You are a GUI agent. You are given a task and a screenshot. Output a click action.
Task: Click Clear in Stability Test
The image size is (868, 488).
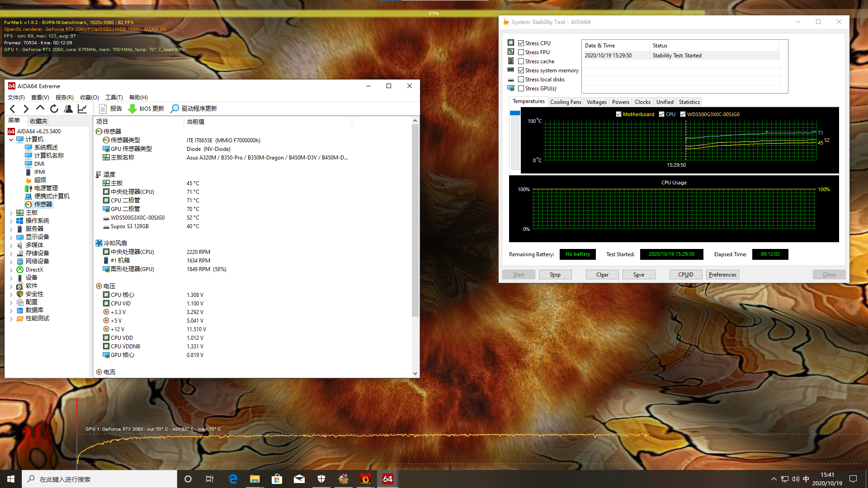602,275
